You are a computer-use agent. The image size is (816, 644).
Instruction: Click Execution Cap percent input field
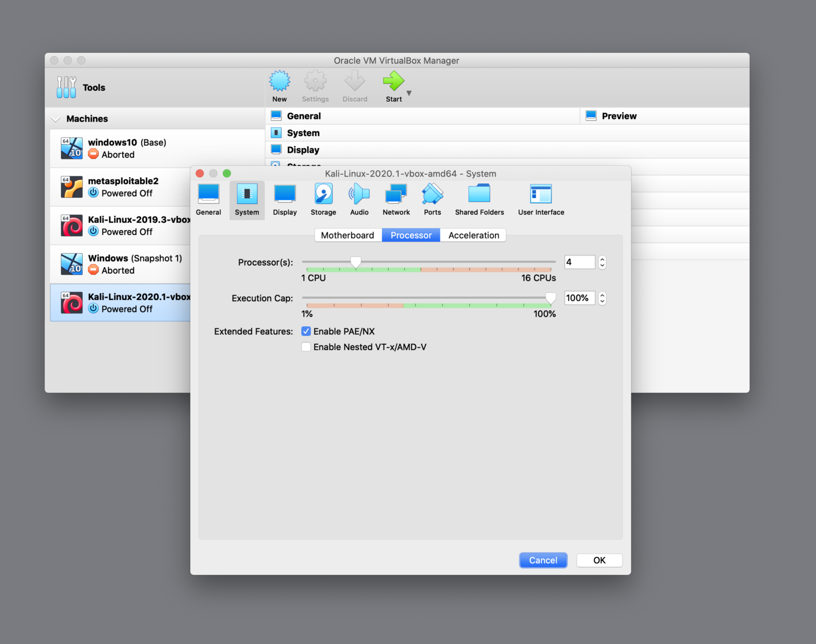pos(580,298)
